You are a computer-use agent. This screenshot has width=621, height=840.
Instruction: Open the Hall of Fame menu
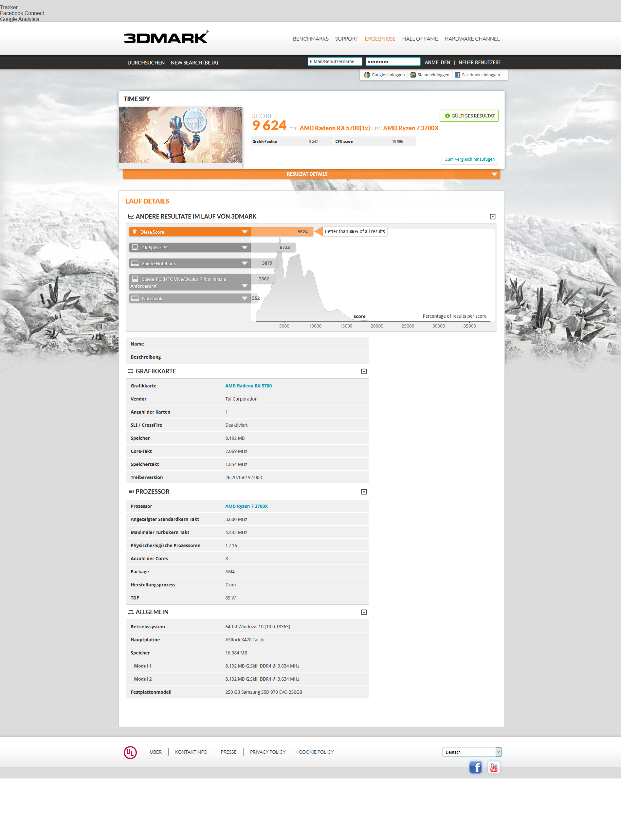[x=420, y=39]
